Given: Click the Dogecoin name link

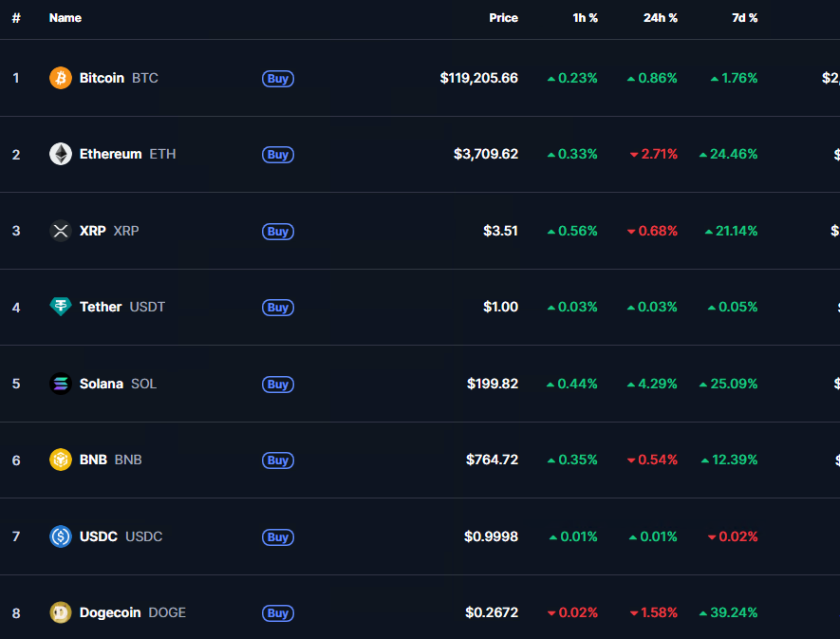Looking at the screenshot, I should pos(111,612).
